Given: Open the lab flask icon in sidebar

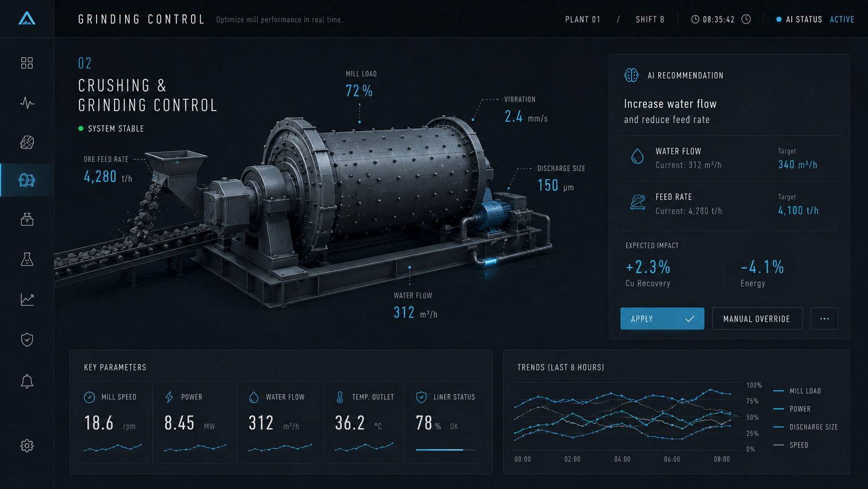Looking at the screenshot, I should click(x=27, y=259).
